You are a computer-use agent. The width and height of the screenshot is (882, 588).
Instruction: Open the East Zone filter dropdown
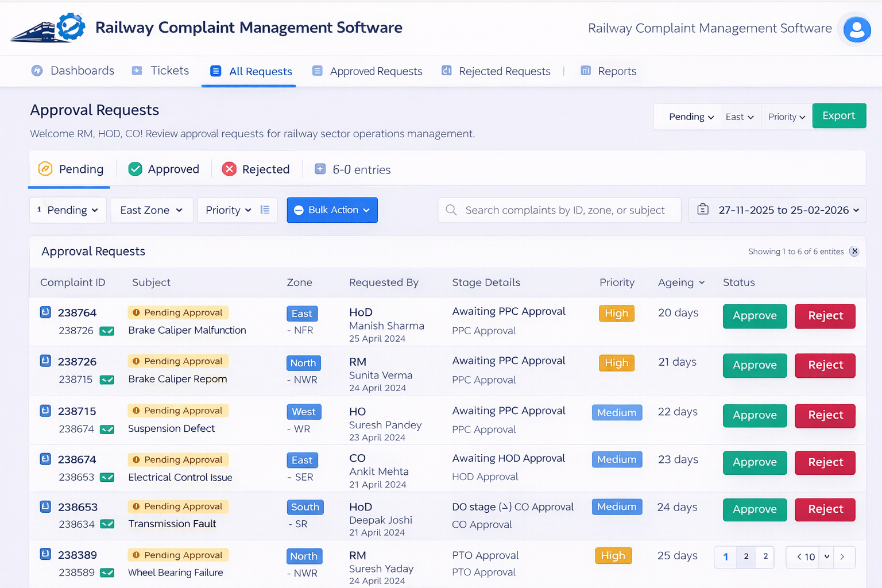pos(152,210)
